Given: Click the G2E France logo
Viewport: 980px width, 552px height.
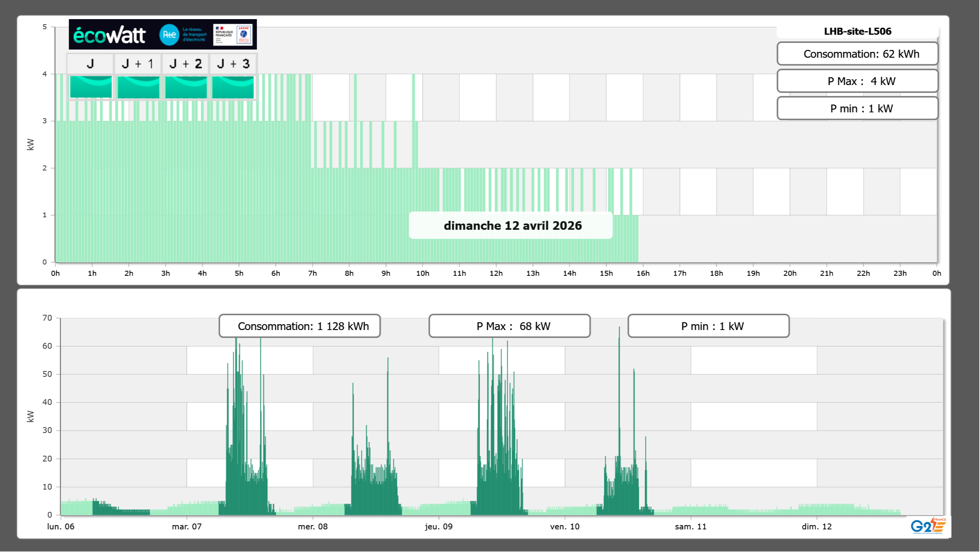Looking at the screenshot, I should pos(928,525).
